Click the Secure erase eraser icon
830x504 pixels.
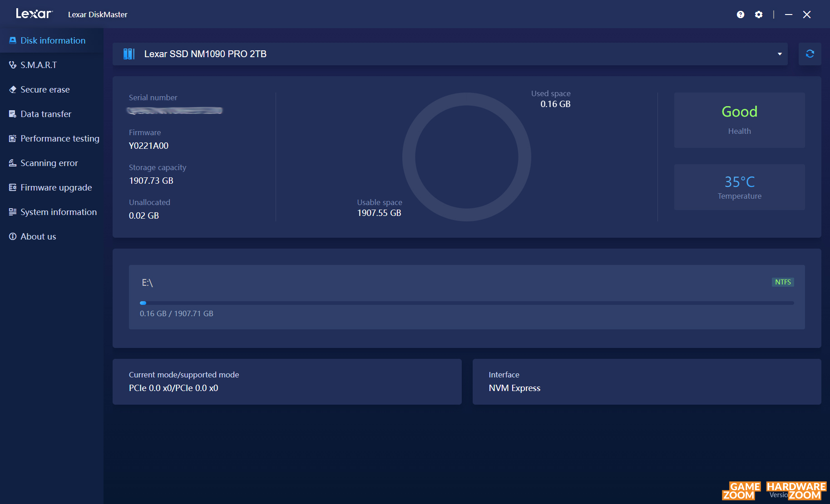tap(13, 89)
